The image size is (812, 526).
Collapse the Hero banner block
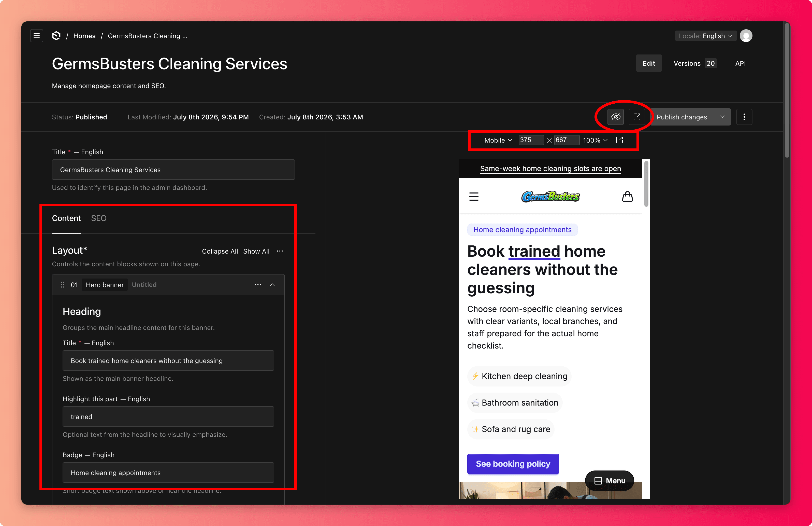coord(272,285)
